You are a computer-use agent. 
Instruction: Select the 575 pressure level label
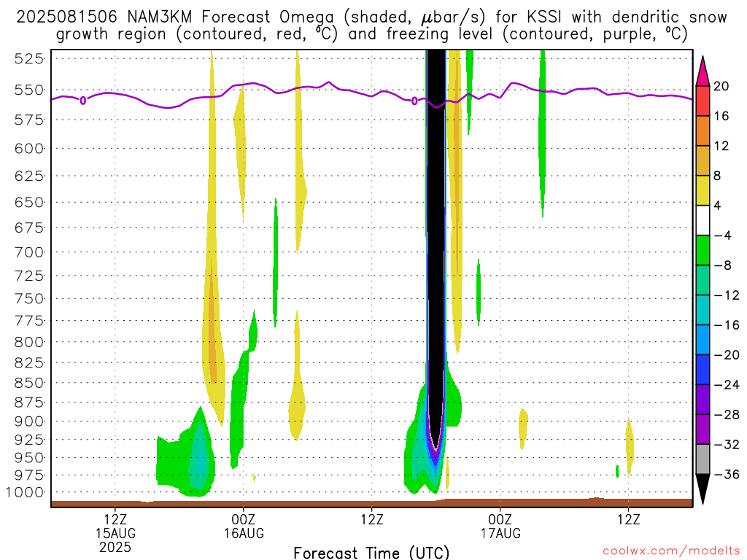click(x=28, y=120)
